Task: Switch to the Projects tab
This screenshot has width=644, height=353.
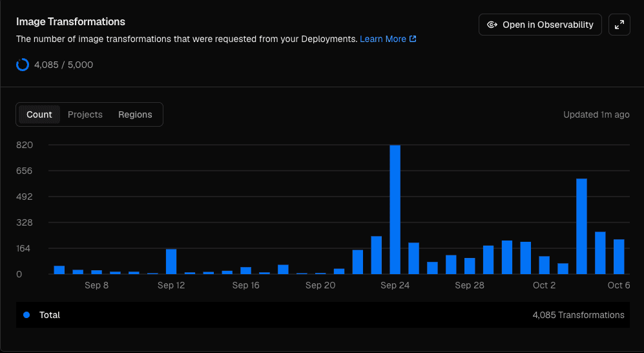Action: [x=85, y=114]
